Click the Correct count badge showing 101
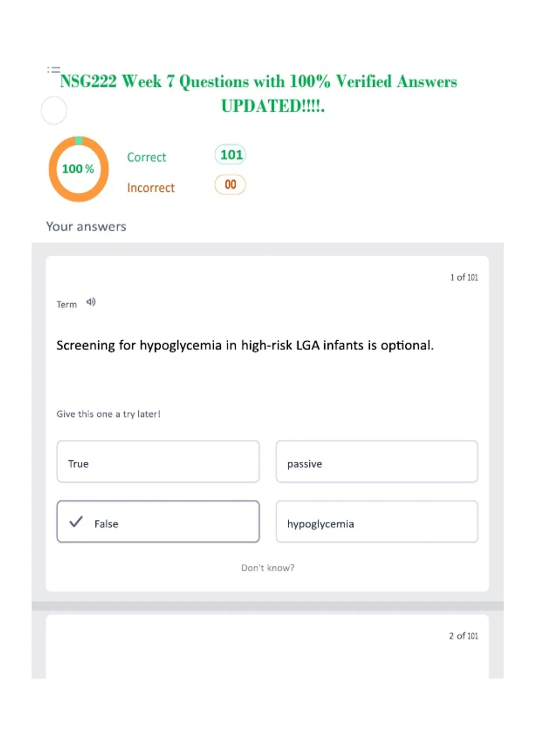The image size is (534, 756). 231,155
